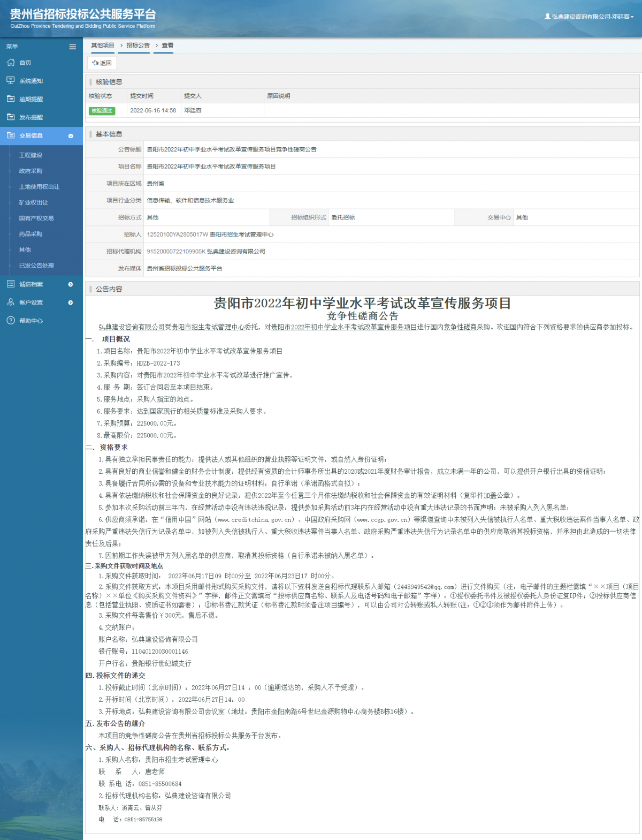Open 土地使用权出让 submenu item
Image resolution: width=642 pixels, height=840 pixels.
coord(39,187)
